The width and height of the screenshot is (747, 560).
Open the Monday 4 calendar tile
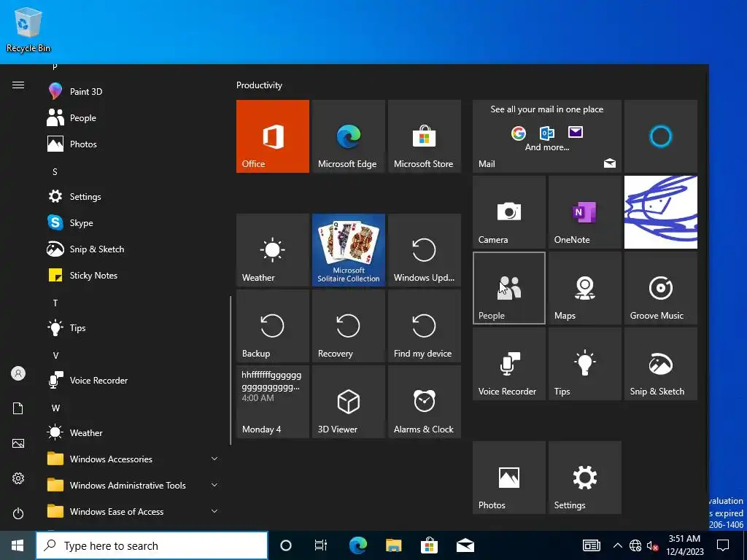point(273,402)
